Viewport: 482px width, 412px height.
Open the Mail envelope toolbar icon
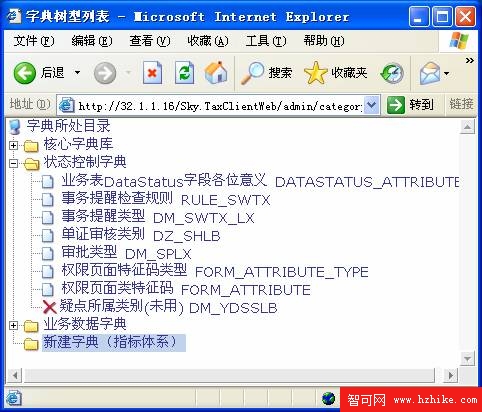click(x=430, y=73)
